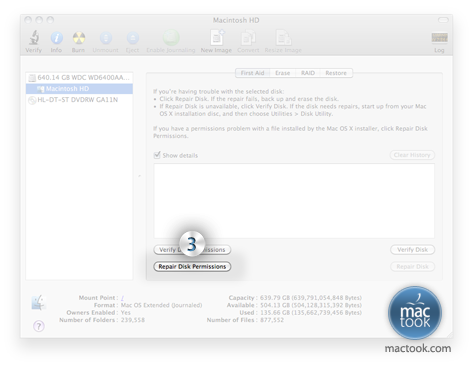The width and height of the screenshot is (475, 366).
Task: Click the Resize Image toolbar icon
Action: coord(283,37)
